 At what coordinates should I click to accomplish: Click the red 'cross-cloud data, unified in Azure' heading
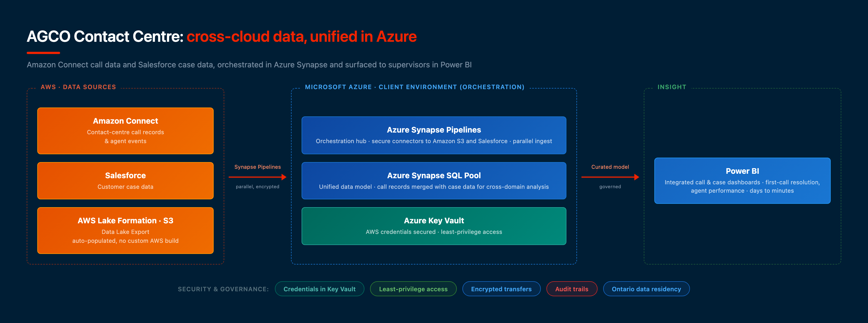(302, 36)
